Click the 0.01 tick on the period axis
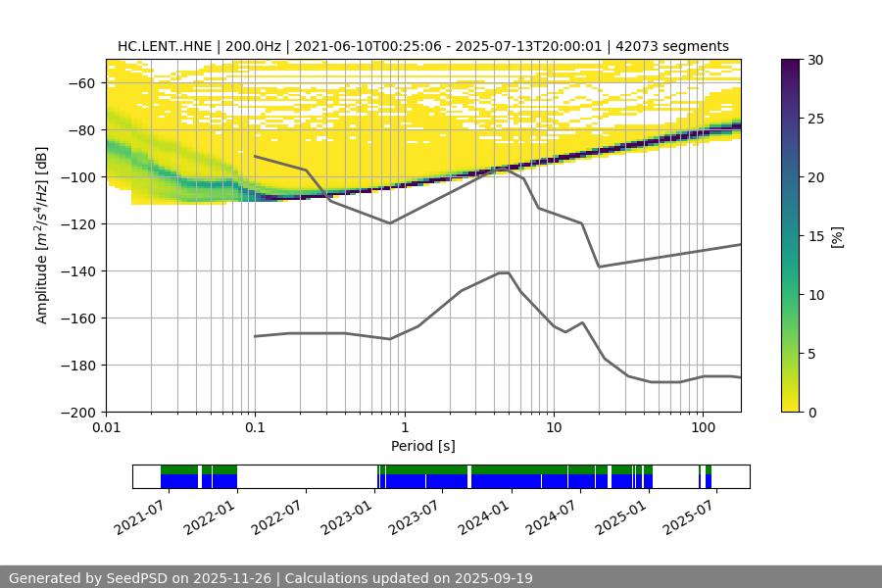Viewport: 882px width, 588px height. (x=106, y=427)
